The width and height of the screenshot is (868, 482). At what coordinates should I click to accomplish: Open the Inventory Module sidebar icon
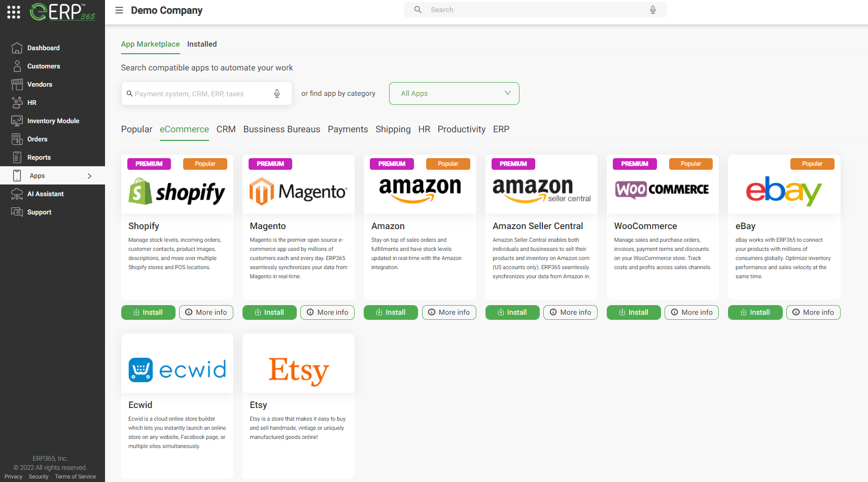[x=17, y=121]
